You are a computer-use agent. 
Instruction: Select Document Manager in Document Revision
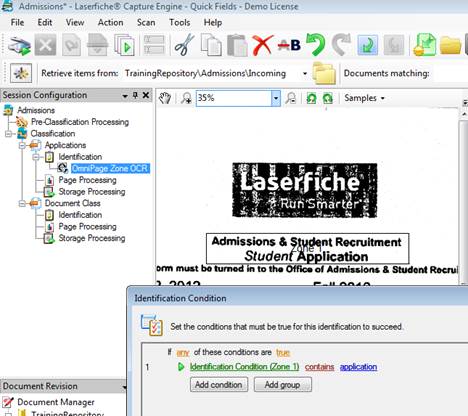click(x=56, y=402)
